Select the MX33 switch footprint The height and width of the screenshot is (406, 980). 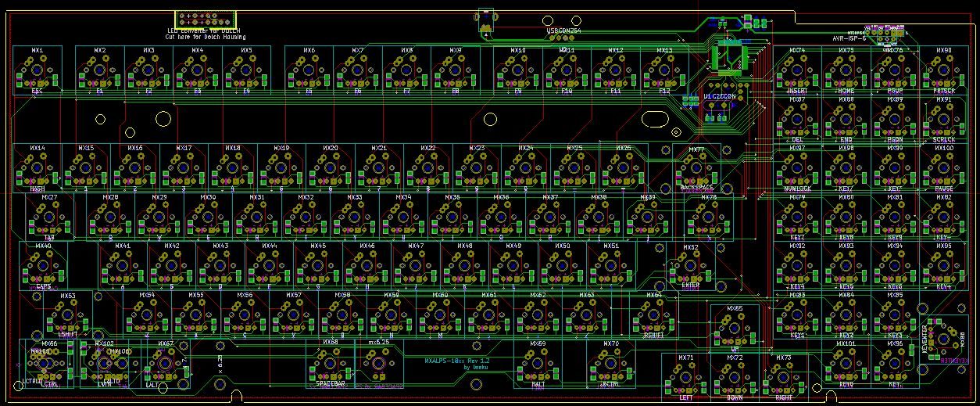(355, 217)
